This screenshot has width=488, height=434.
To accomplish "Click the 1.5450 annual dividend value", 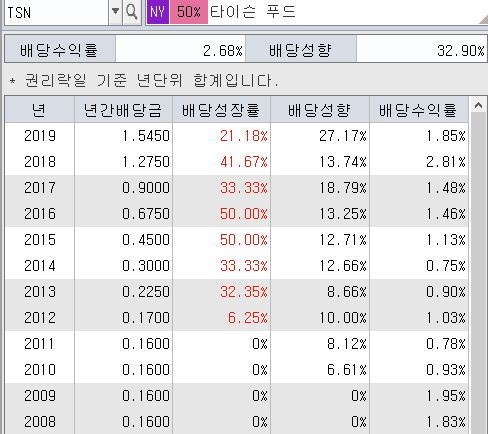I will (146, 136).
